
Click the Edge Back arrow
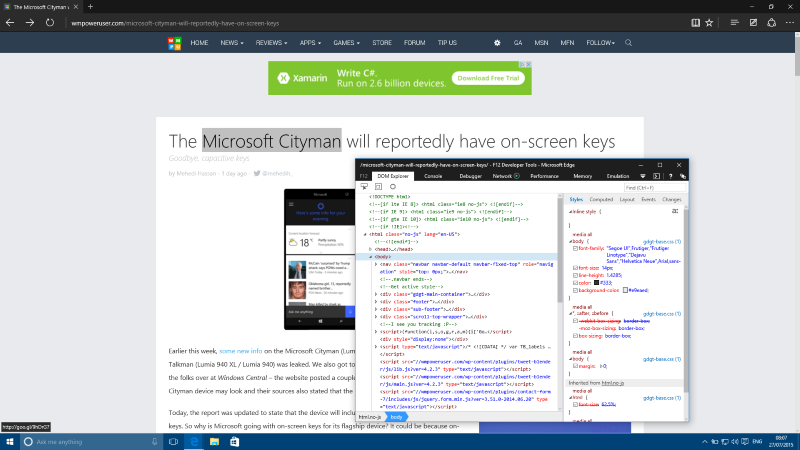10,22
